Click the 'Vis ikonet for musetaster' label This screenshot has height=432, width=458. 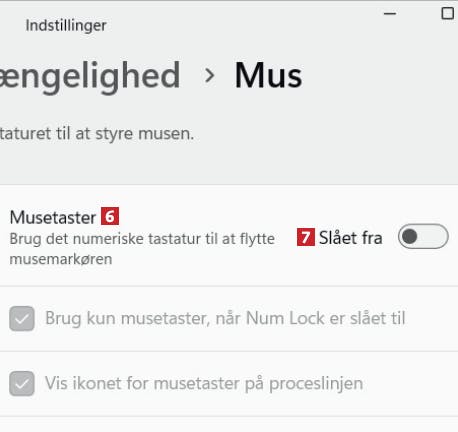click(204, 383)
